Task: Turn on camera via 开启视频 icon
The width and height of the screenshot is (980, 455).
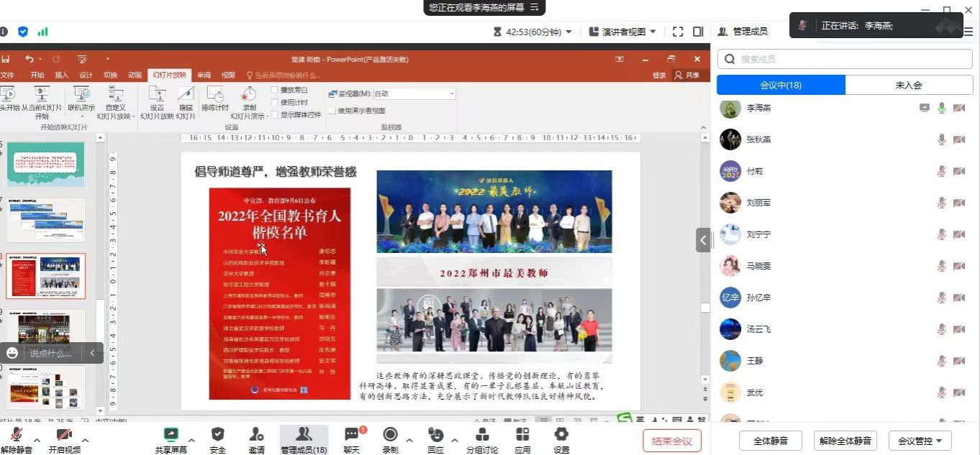Action: pyautogui.click(x=64, y=434)
